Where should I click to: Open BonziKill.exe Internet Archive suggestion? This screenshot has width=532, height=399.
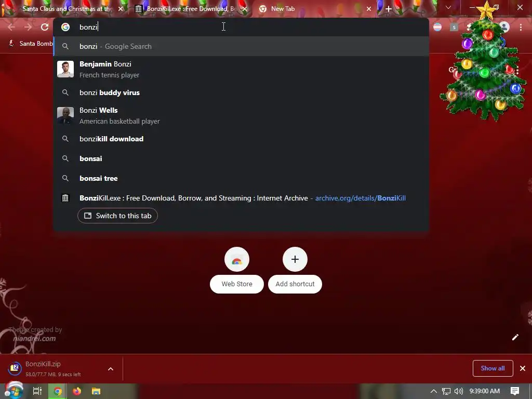(x=241, y=198)
